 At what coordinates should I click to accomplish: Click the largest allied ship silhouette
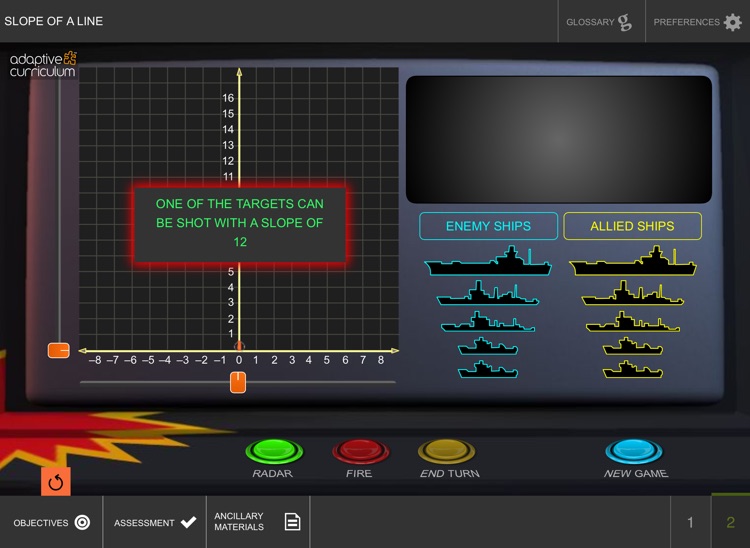(x=632, y=262)
